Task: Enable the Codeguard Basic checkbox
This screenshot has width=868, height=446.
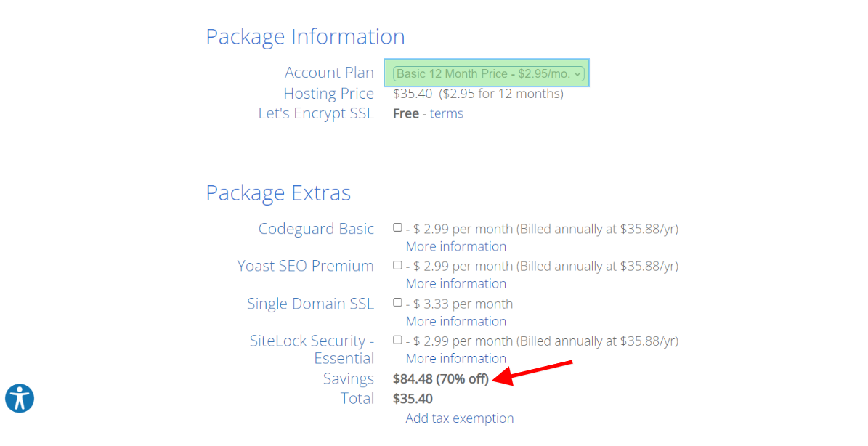Action: (x=397, y=227)
